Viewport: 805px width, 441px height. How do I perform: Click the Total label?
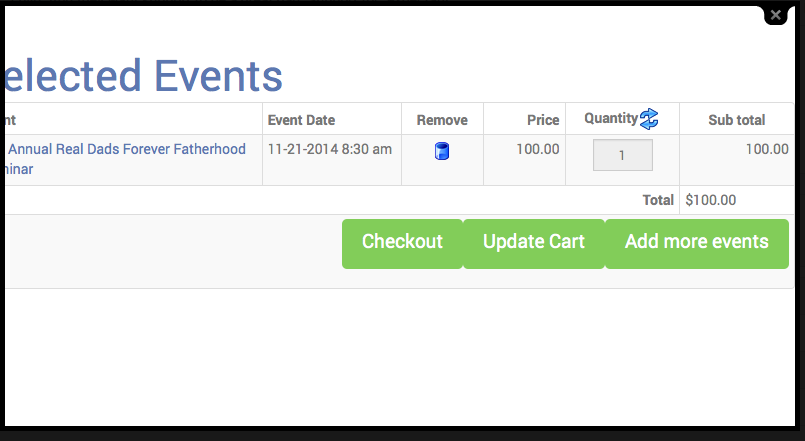point(658,200)
